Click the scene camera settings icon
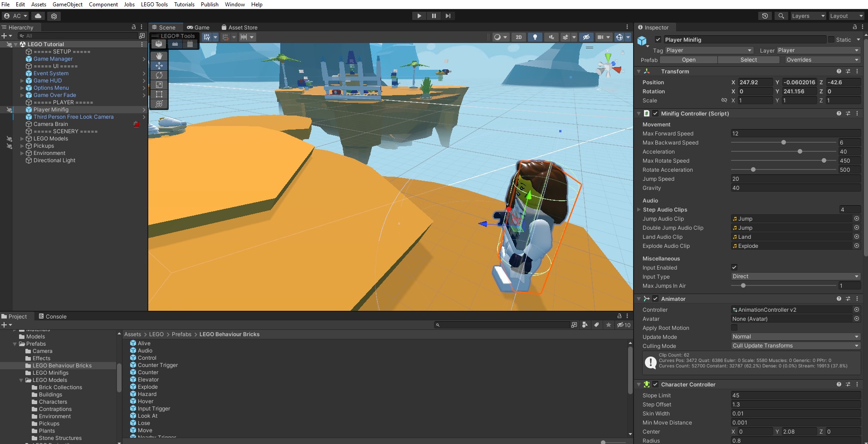The width and height of the screenshot is (868, 444). (x=600, y=37)
